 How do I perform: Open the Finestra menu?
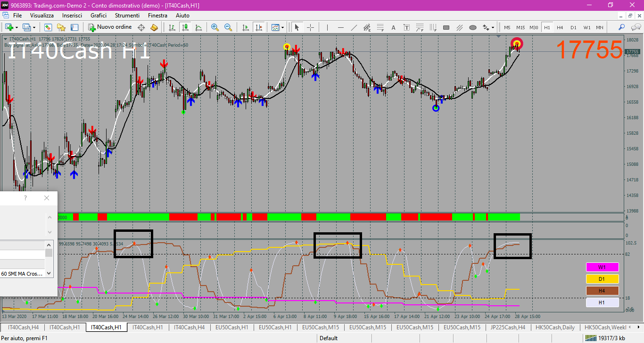[157, 16]
